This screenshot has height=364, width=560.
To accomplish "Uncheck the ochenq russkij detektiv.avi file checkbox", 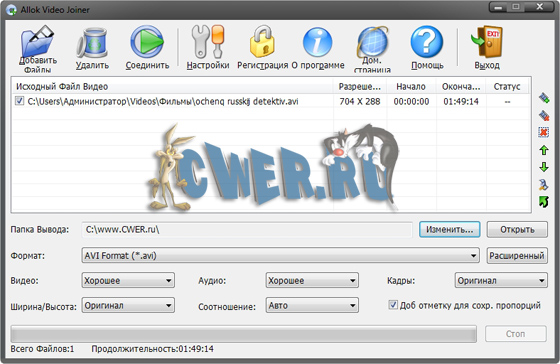I will click(19, 101).
